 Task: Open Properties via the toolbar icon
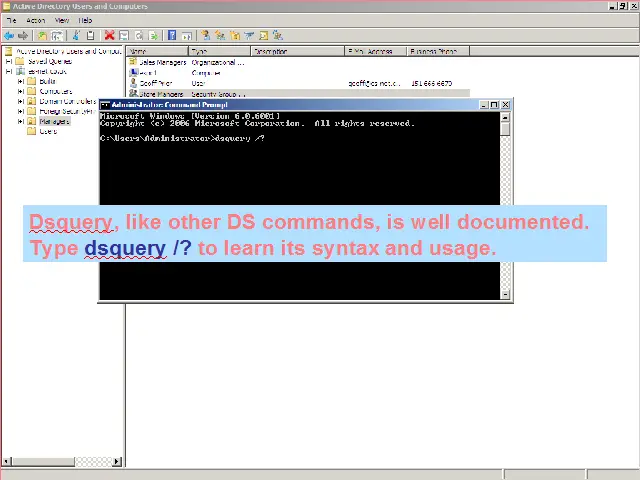click(124, 36)
